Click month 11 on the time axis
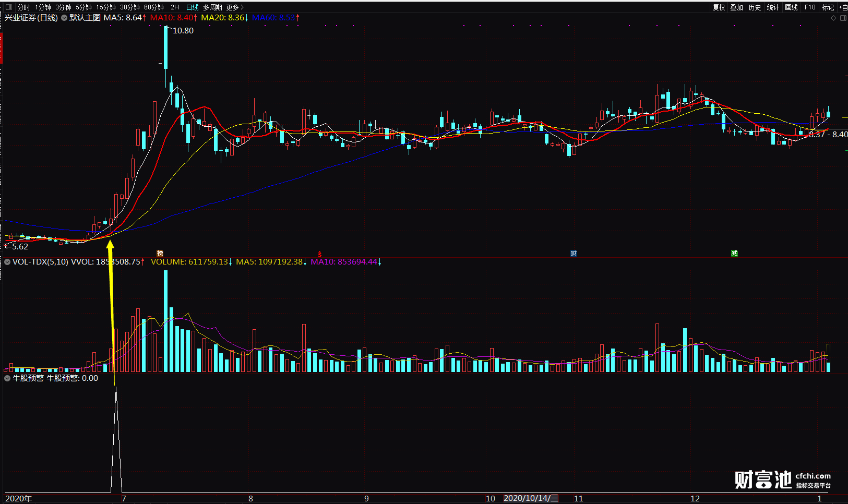Screen dimensions: 848x504 [579, 498]
